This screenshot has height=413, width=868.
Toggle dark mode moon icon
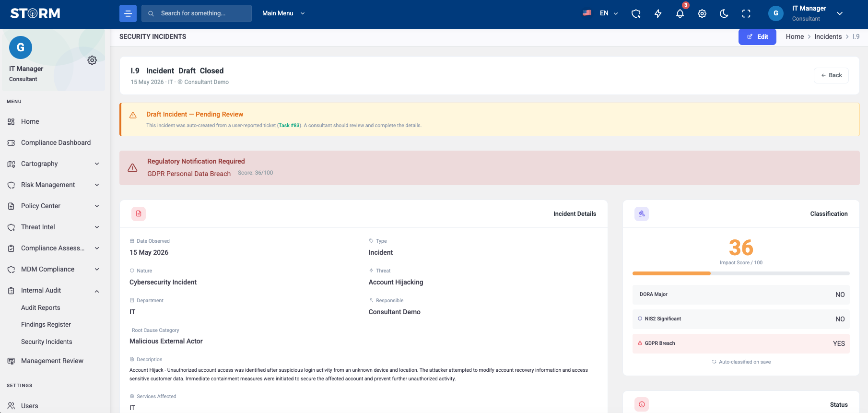724,13
